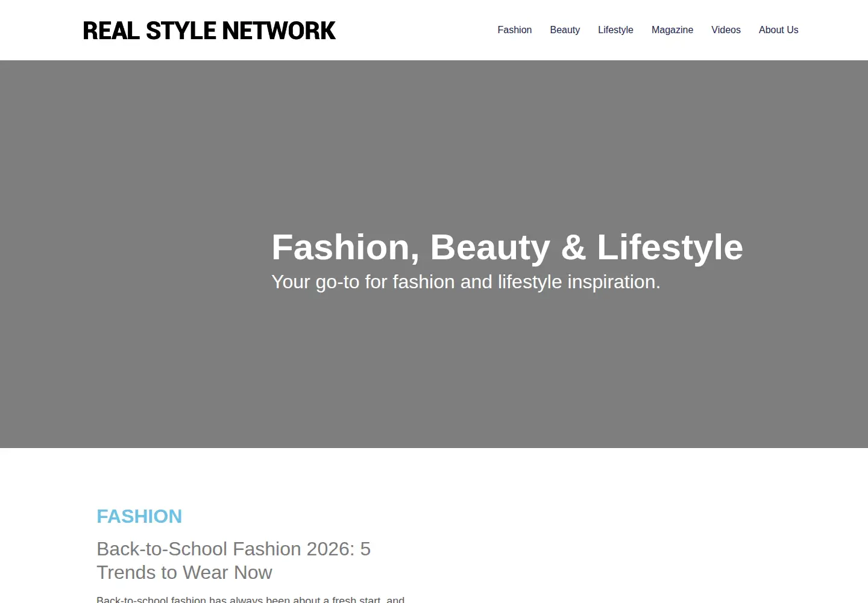Navigate to Videos
Viewport: 868px width, 603px height.
(x=726, y=30)
